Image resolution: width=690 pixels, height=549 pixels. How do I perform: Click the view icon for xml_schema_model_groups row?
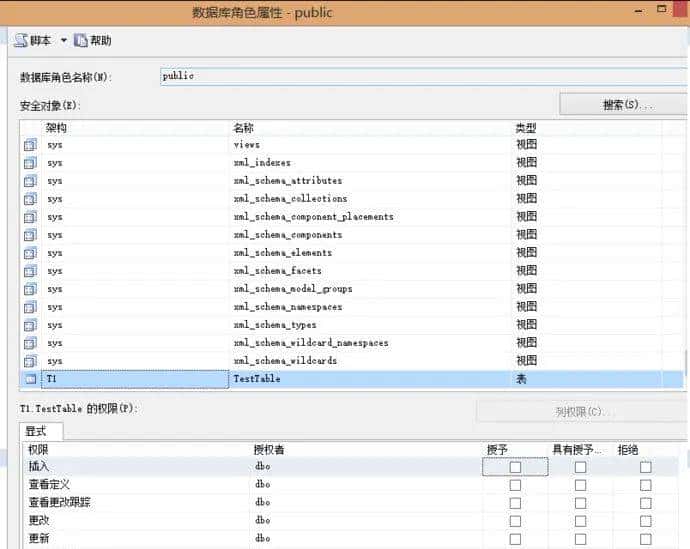pos(30,289)
